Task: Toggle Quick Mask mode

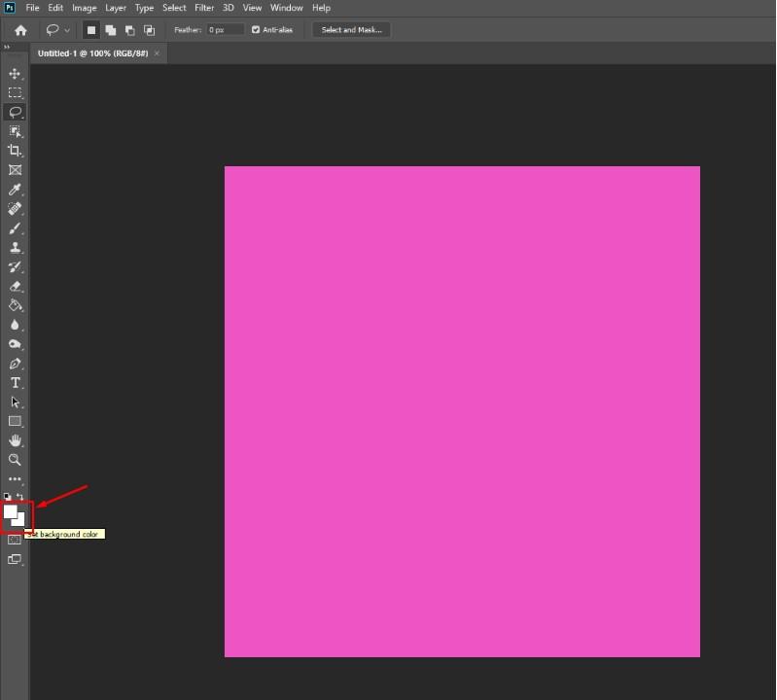Action: (x=15, y=540)
